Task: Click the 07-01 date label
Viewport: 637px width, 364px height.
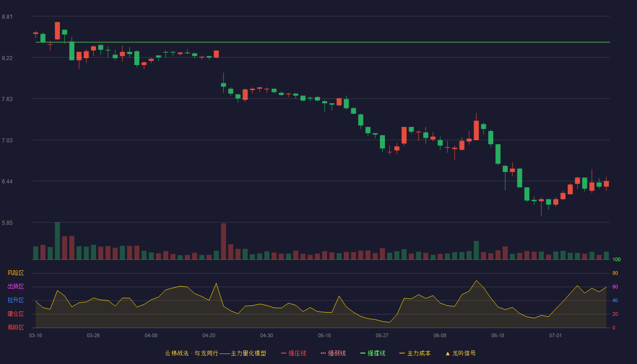Action: pyautogui.click(x=556, y=335)
